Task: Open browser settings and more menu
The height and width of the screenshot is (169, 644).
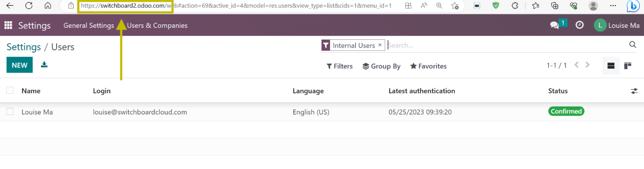Action: (x=613, y=6)
